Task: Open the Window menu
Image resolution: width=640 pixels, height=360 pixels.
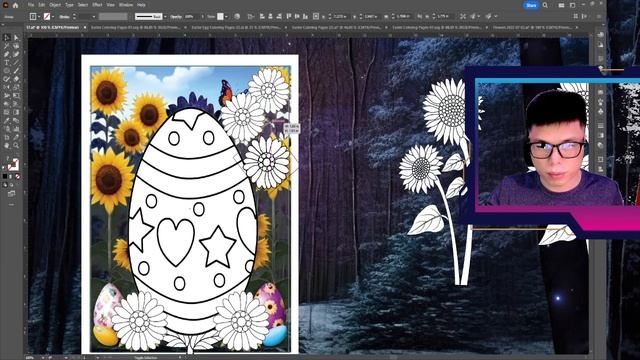Action: click(126, 5)
